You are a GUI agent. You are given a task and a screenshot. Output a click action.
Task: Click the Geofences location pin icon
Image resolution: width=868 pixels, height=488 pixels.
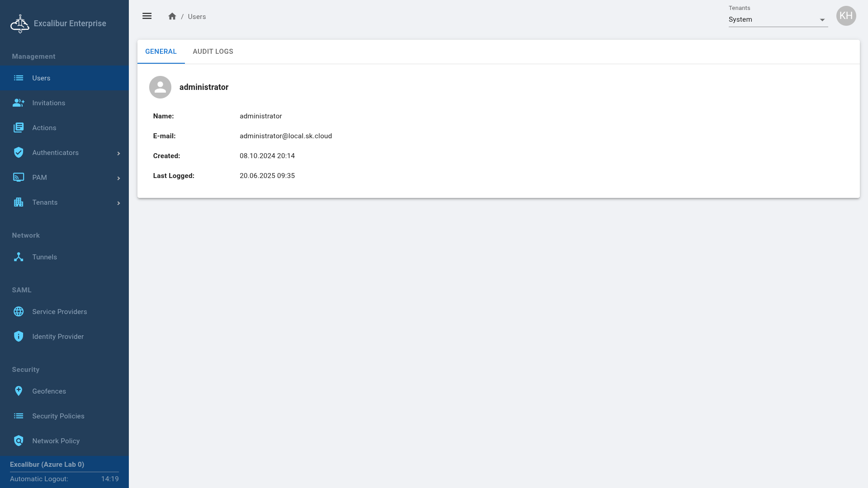pos(19,391)
